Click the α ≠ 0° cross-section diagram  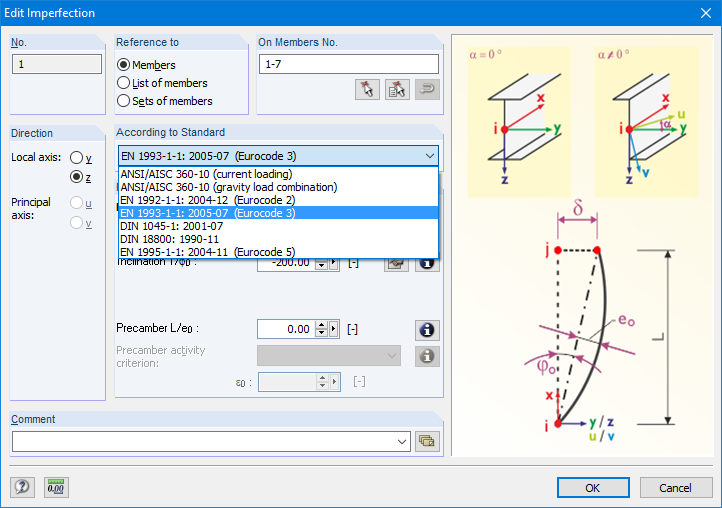pos(646,122)
